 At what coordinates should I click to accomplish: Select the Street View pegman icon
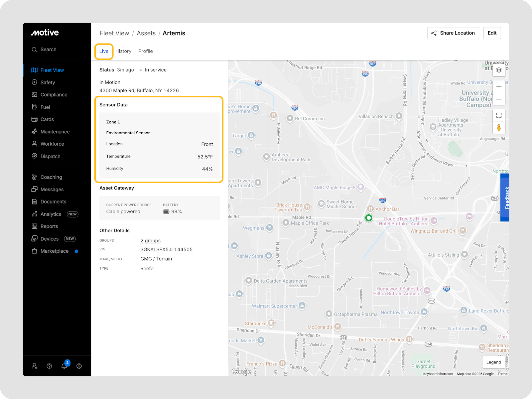point(499,128)
